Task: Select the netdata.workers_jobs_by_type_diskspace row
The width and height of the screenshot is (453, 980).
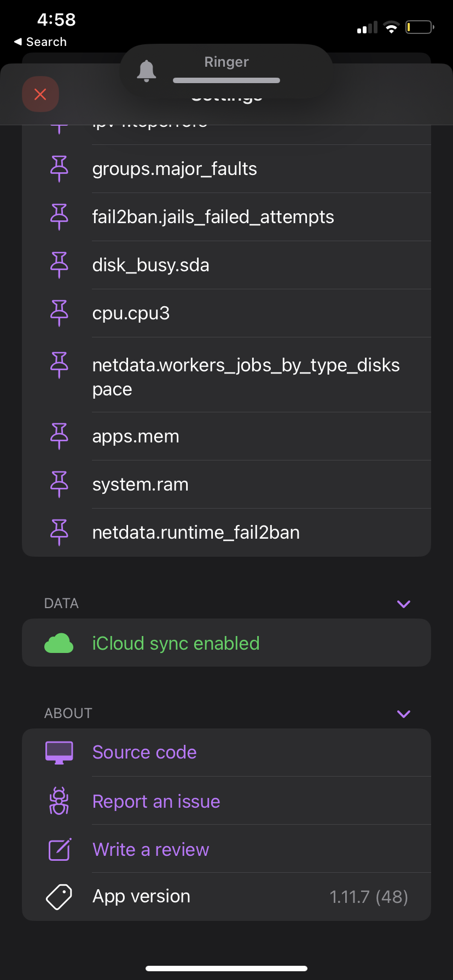Action: pos(226,375)
